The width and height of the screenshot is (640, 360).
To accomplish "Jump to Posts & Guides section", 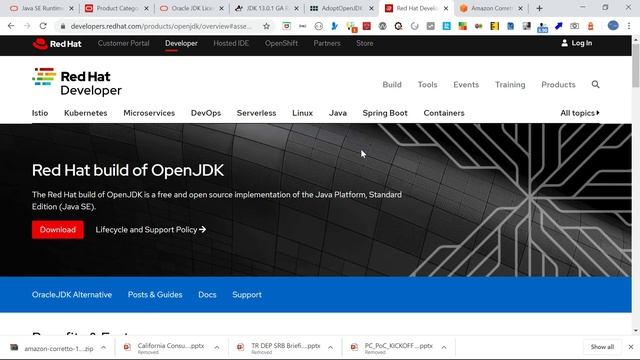I will point(155,295).
